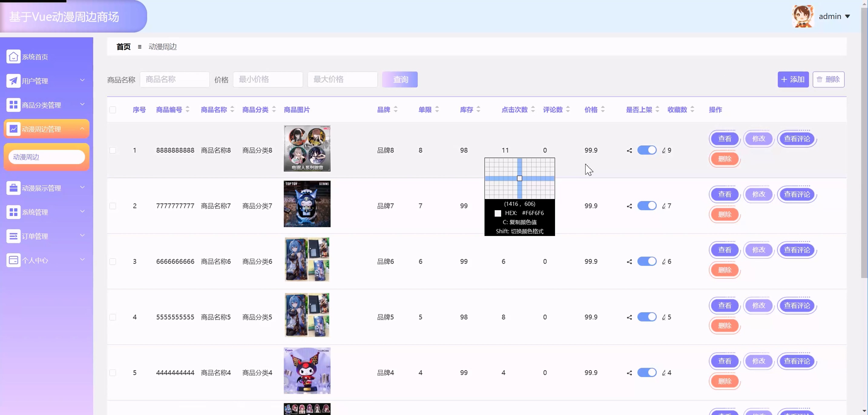Collapse the 动漫周边管理 menu chevron
868x415 pixels.
click(82, 129)
